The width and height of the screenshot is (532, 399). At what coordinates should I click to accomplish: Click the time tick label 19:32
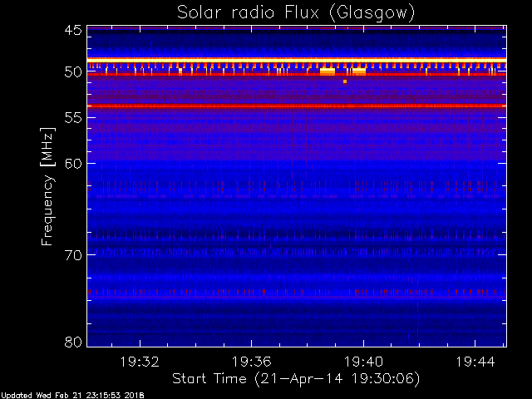pos(140,362)
